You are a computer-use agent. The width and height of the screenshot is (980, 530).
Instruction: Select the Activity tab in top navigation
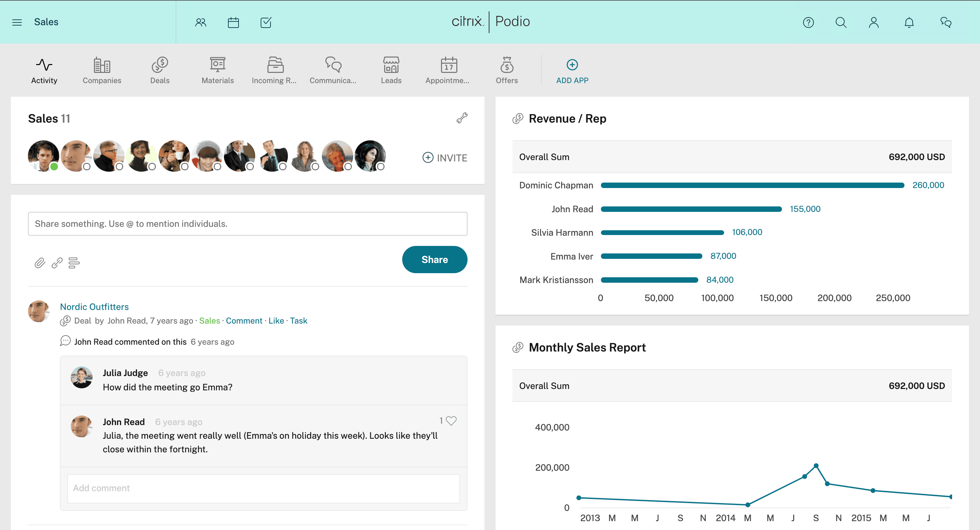44,70
